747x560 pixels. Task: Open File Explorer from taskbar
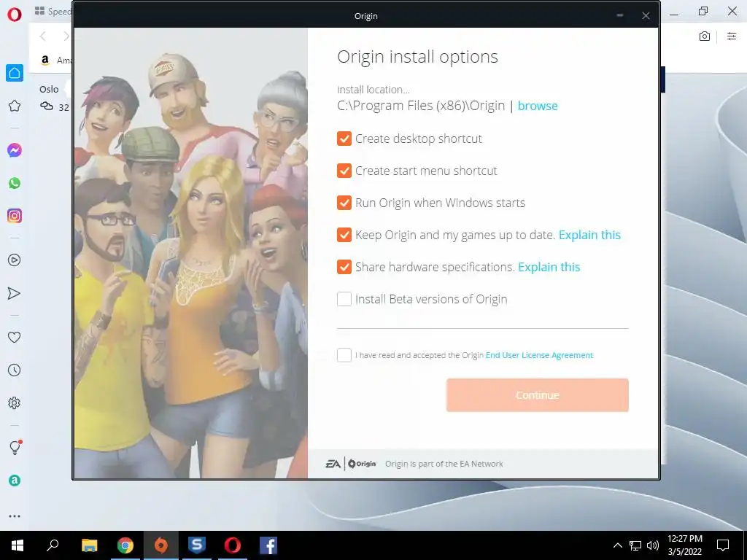click(x=89, y=545)
